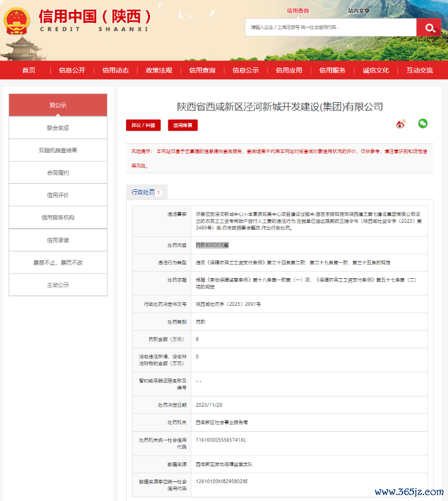Select 屡禁不止，屡罚不改 in the sidebar
448x501 pixels.
tap(58, 262)
